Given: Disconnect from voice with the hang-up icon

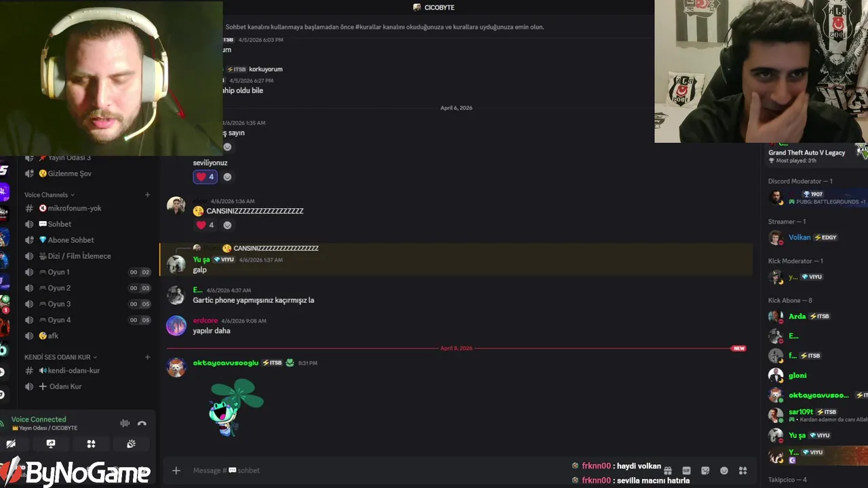Looking at the screenshot, I should tap(142, 423).
